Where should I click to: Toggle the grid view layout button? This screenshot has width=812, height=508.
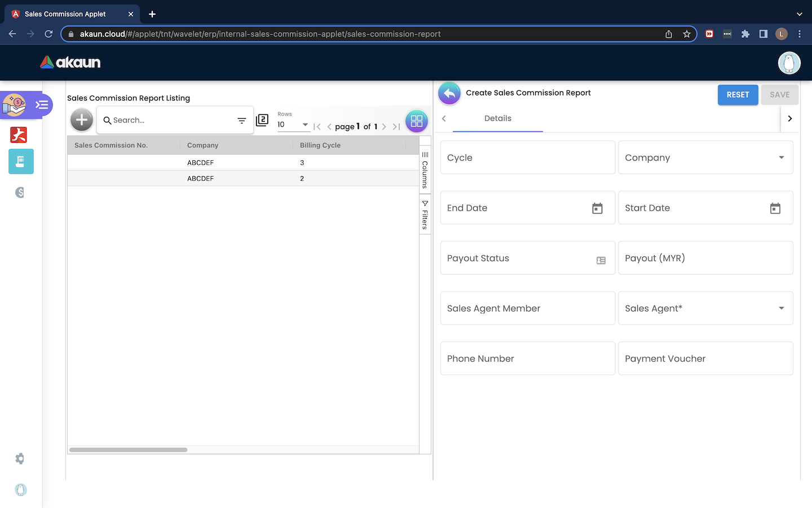pos(416,121)
